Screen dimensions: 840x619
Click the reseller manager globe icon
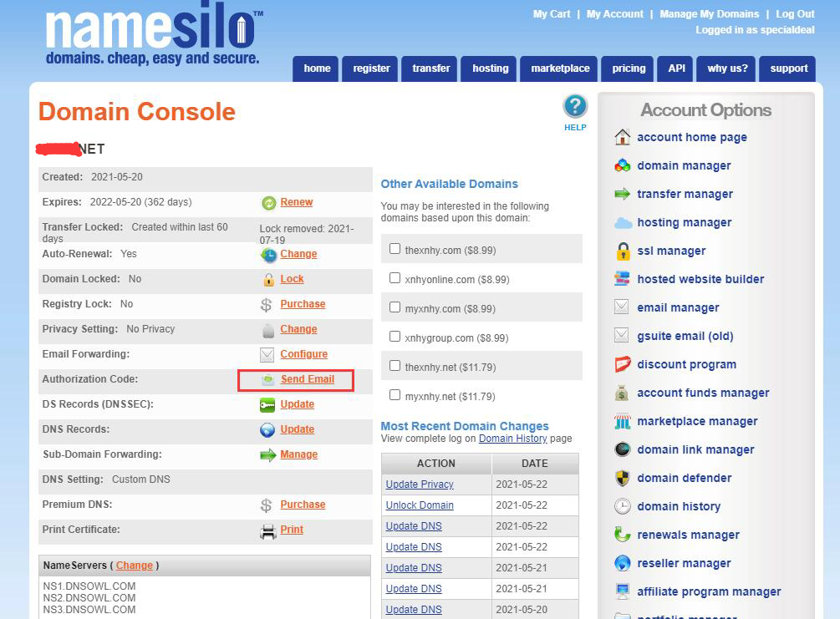622,563
